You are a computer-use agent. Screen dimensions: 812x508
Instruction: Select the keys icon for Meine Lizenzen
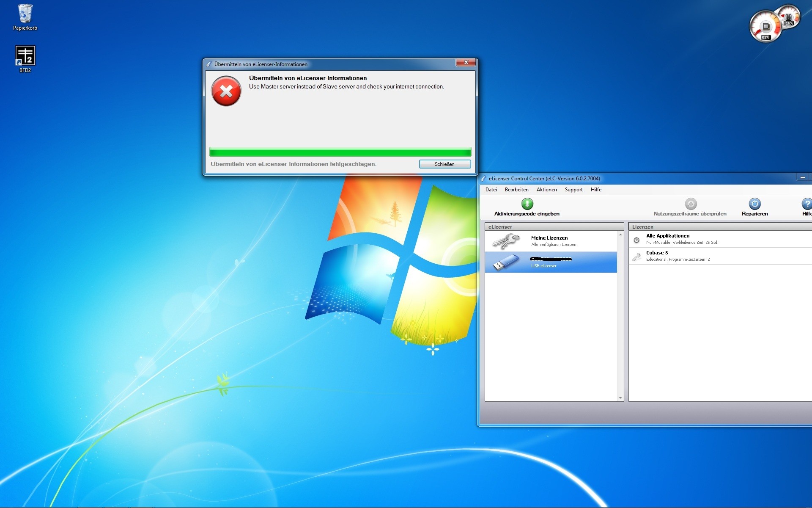(x=506, y=241)
